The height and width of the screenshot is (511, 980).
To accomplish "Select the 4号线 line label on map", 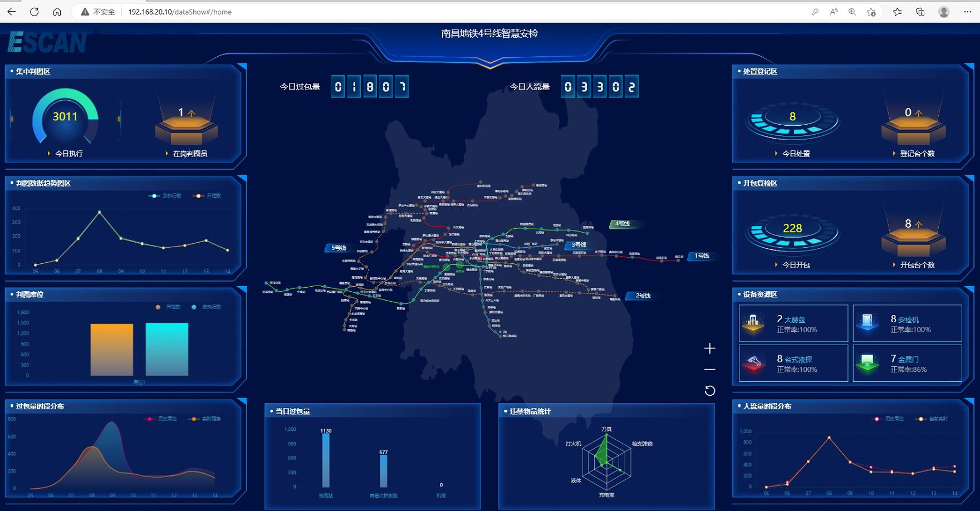I will [x=622, y=224].
